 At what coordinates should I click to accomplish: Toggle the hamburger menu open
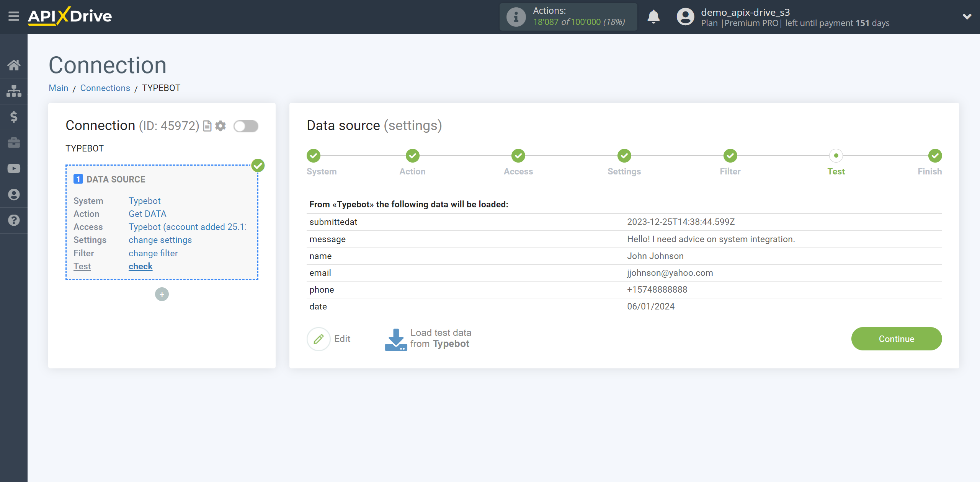[x=13, y=16]
